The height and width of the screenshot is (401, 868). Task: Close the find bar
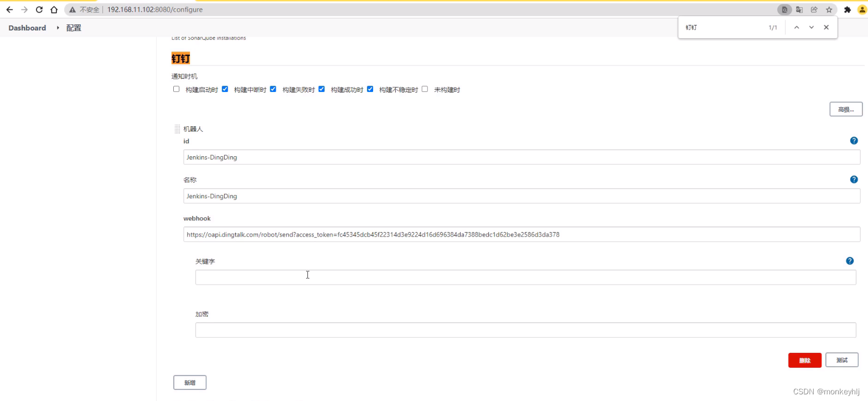click(826, 27)
